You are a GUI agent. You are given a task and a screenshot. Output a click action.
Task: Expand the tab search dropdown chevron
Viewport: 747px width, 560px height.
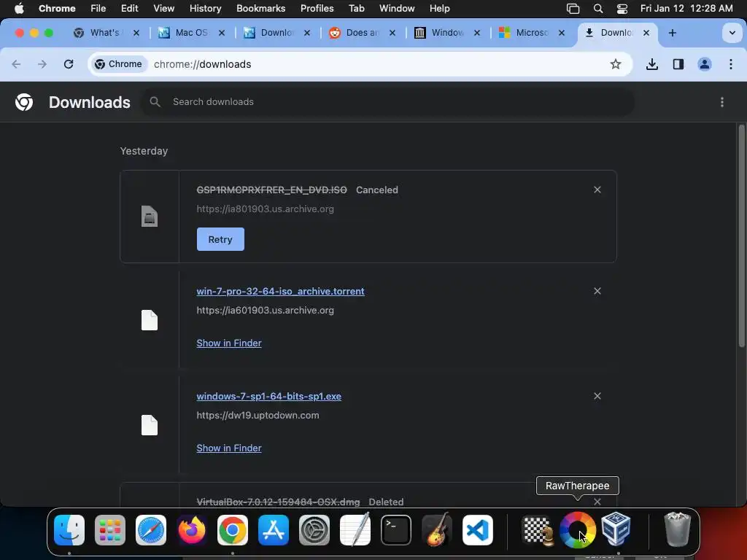pos(732,33)
